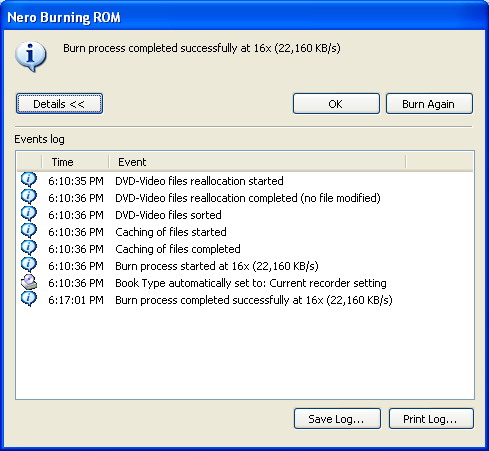The height and width of the screenshot is (451, 489).
Task: Click info icon beside Caching of files started
Action: point(29,231)
